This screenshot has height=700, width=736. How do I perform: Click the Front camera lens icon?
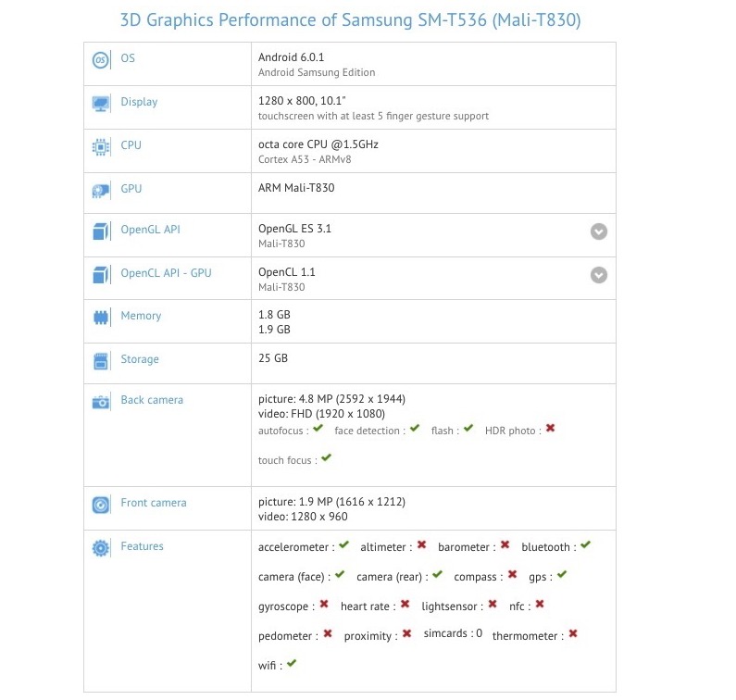101,506
